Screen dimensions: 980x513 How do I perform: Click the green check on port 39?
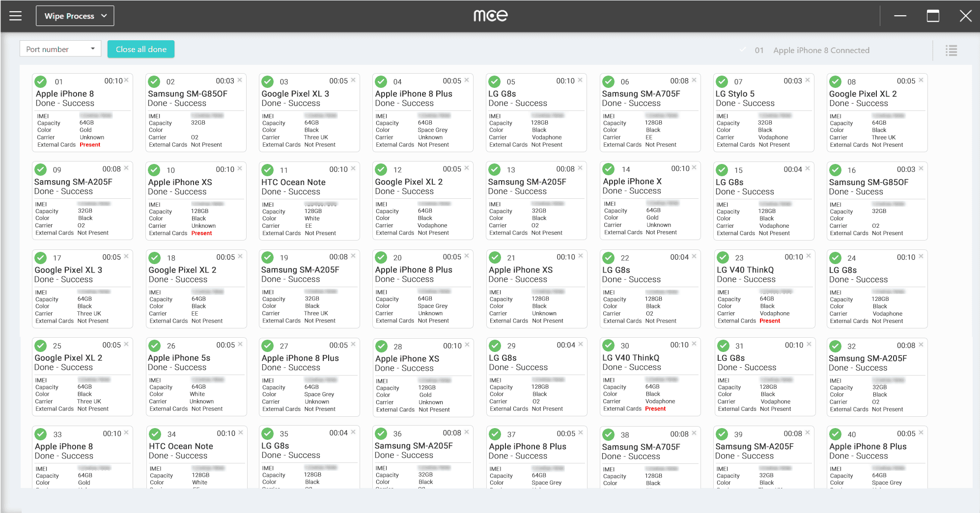tap(722, 434)
